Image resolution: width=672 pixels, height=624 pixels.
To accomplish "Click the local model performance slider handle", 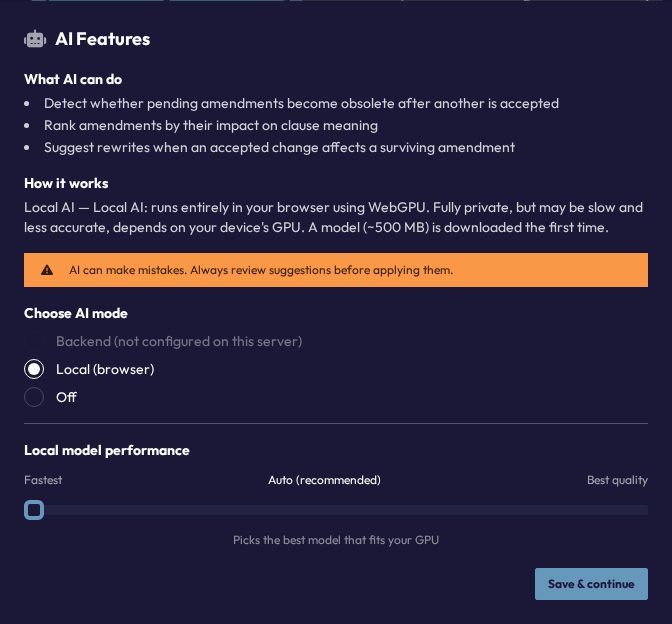I will pos(34,510).
